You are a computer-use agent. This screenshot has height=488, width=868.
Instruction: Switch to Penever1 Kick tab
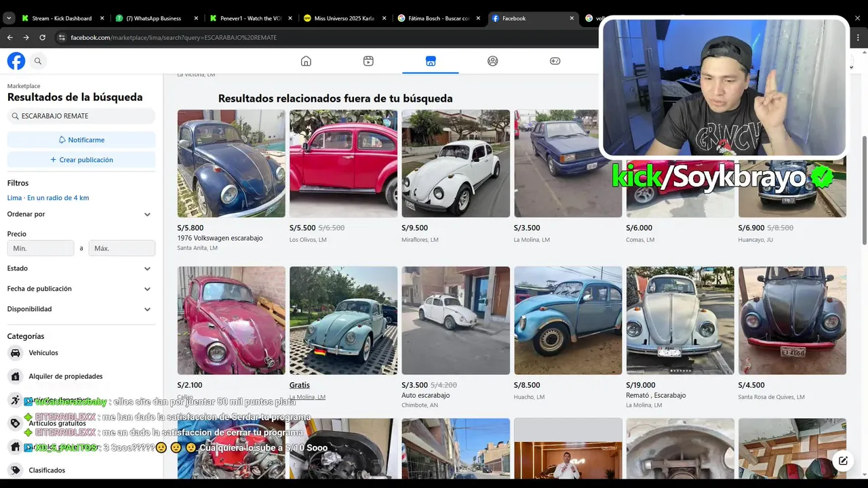pyautogui.click(x=251, y=18)
